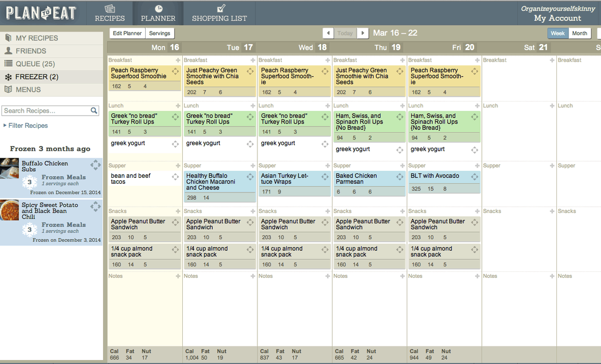Expand Filter Recipes options

(26, 126)
